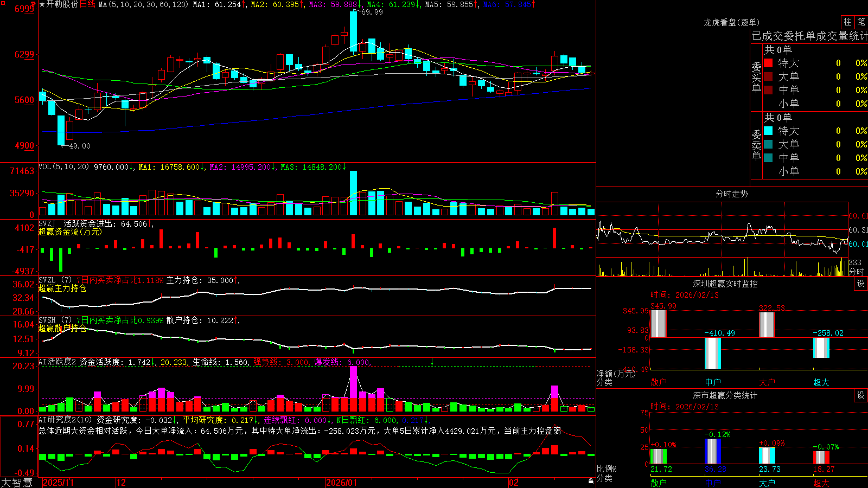
Task: Click the -258.02 超大 bar in 实时监控
Action: [x=821, y=348]
